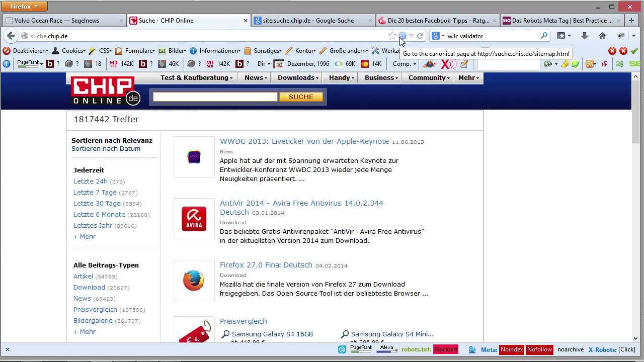Open the Community menu in CHIP navigation
This screenshot has width=644, height=362.
click(429, 77)
